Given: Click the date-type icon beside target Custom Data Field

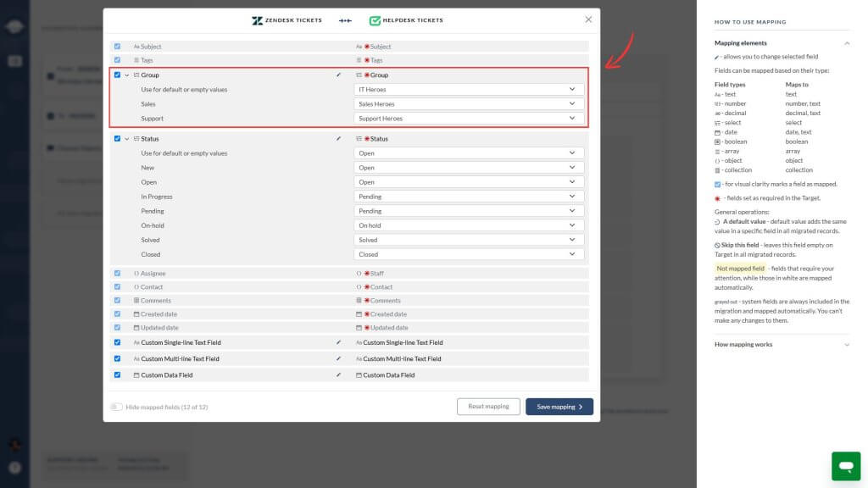Looking at the screenshot, I should 359,375.
